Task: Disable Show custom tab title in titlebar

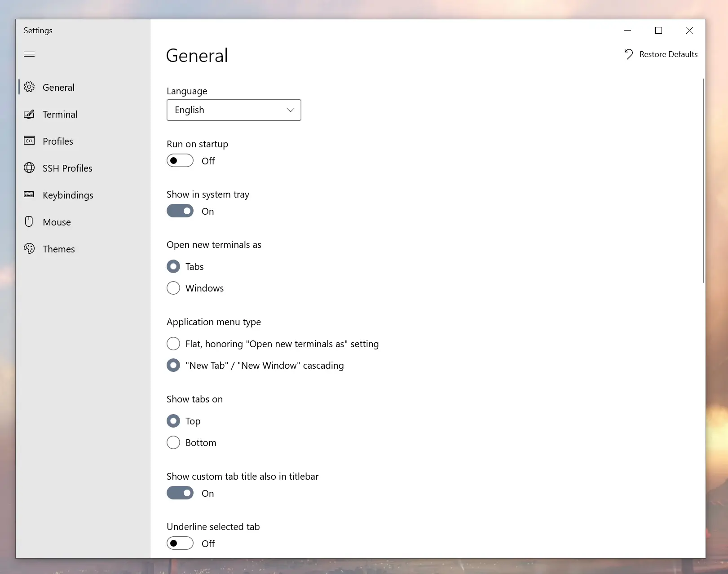Action: 180,493
